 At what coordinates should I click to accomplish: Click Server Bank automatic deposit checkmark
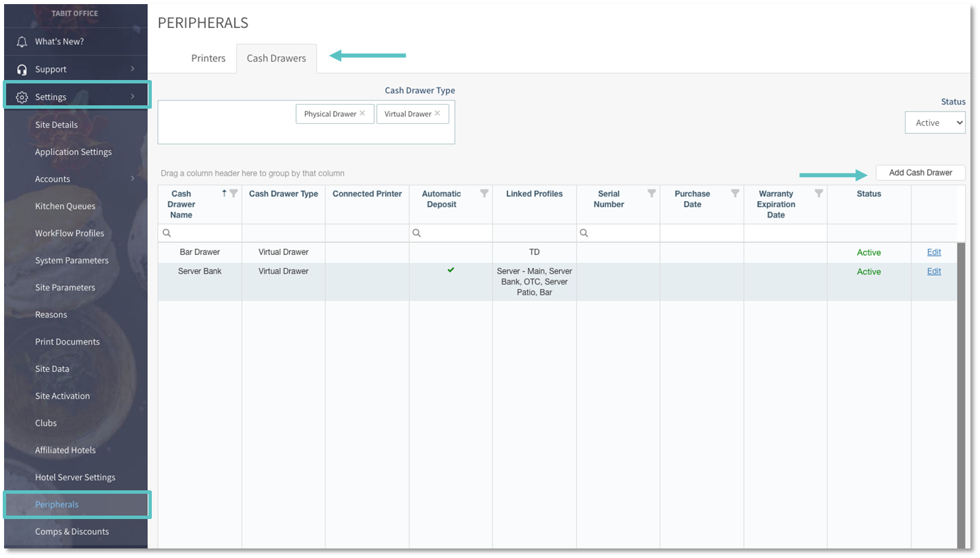point(451,270)
